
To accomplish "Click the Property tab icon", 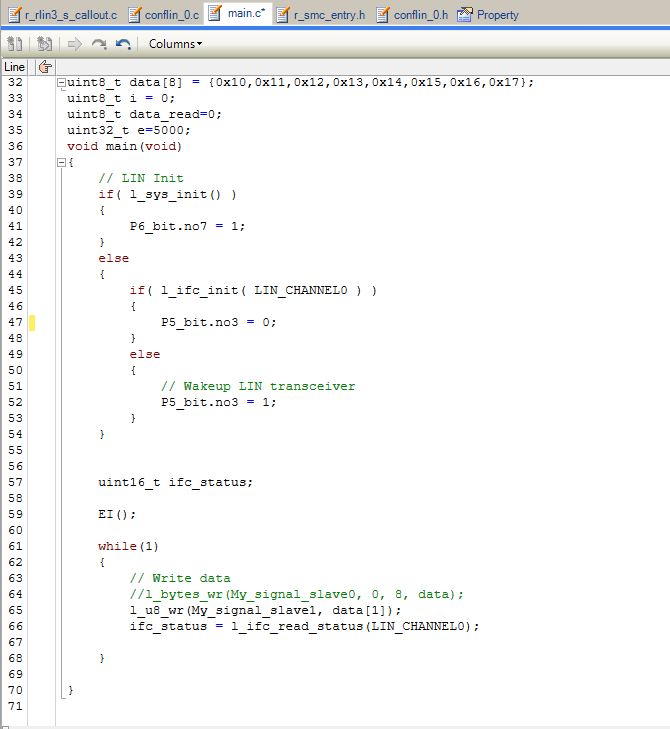I will (464, 15).
